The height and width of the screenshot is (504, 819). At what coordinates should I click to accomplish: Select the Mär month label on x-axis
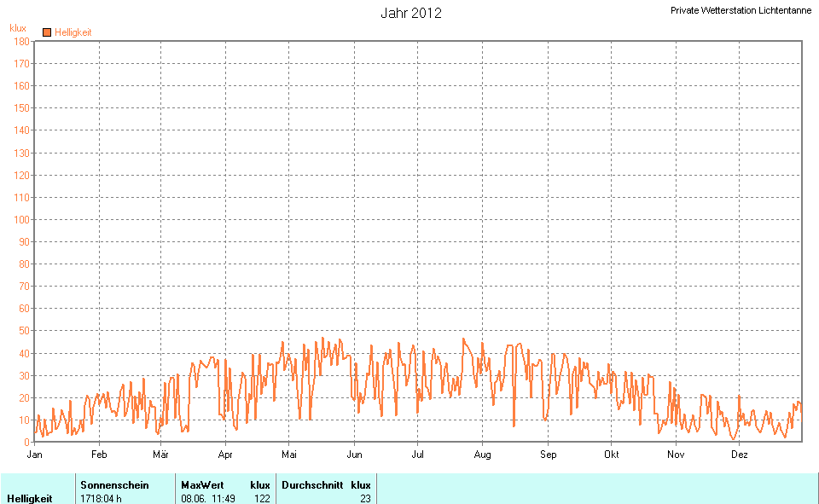160,455
